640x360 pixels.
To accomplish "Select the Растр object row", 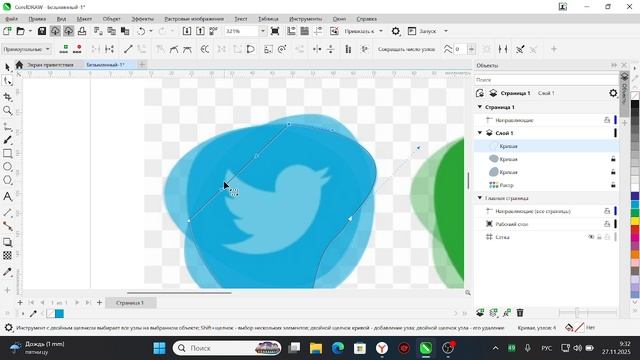I will pyautogui.click(x=546, y=185).
